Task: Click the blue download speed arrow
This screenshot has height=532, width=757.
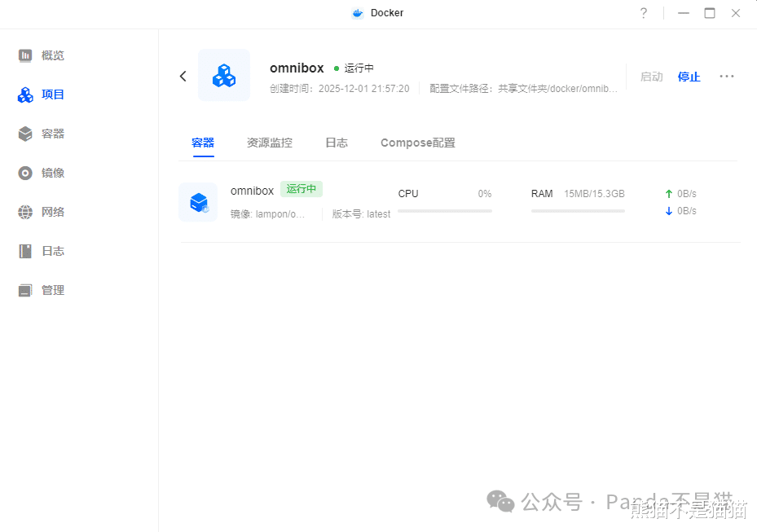Action: pyautogui.click(x=669, y=211)
